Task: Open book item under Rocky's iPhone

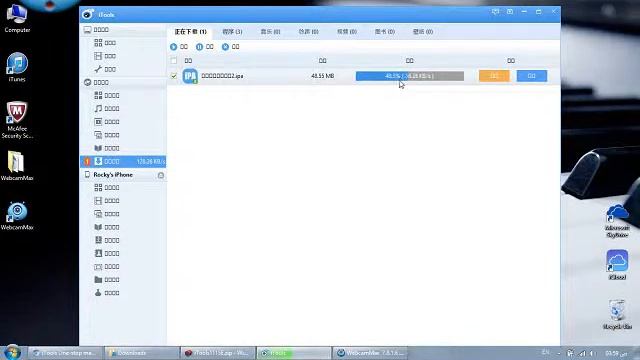Action: pyautogui.click(x=122, y=227)
